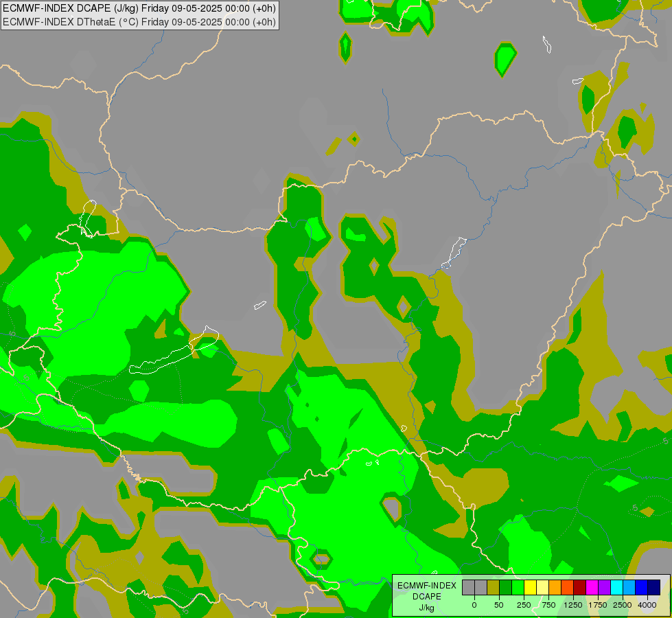Click the DCAPE (J/kg) title line
Image resolution: width=672 pixels, height=618 pixels.
point(139,8)
